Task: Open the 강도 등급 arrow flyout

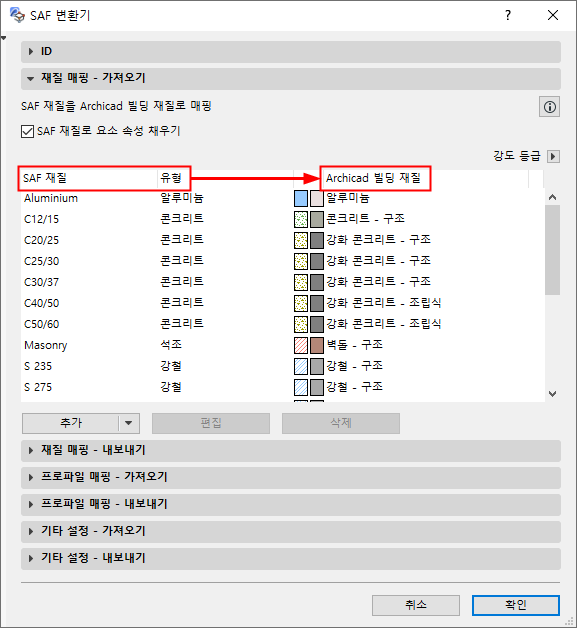Action: [x=553, y=156]
